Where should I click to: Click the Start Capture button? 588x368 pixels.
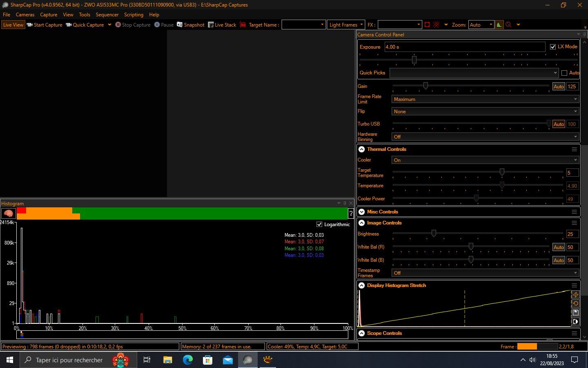click(x=45, y=25)
